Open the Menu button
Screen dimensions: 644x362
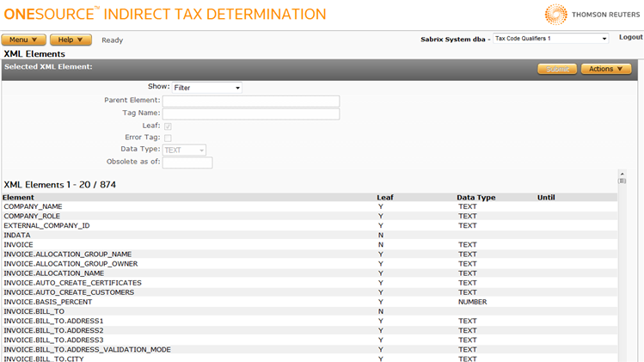coord(23,40)
